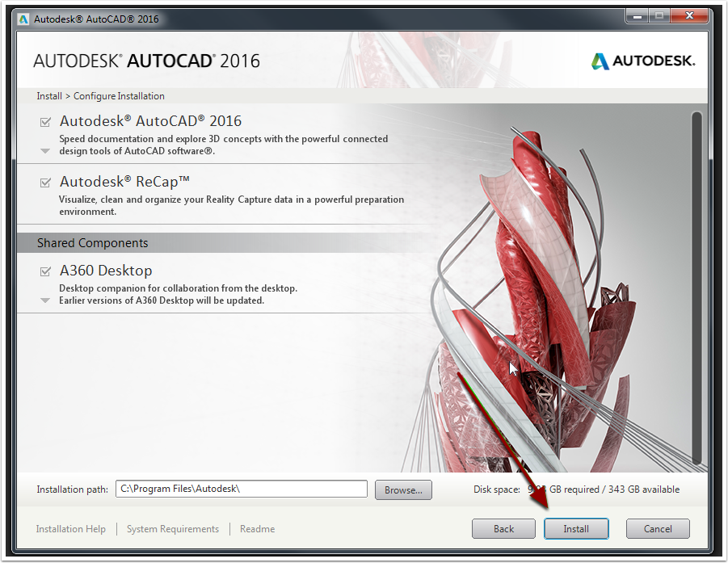Click the Disk space required text

coord(576,489)
